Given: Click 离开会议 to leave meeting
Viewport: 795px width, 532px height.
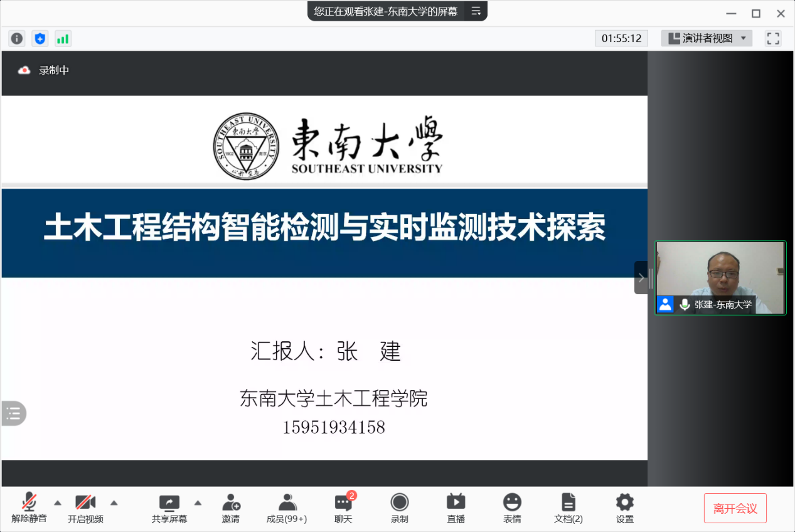Looking at the screenshot, I should pos(735,508).
